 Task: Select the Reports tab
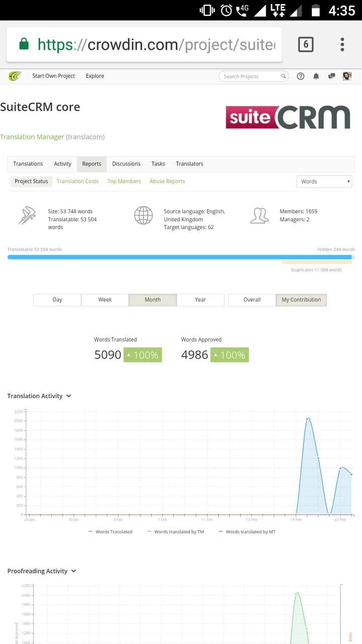[92, 164]
